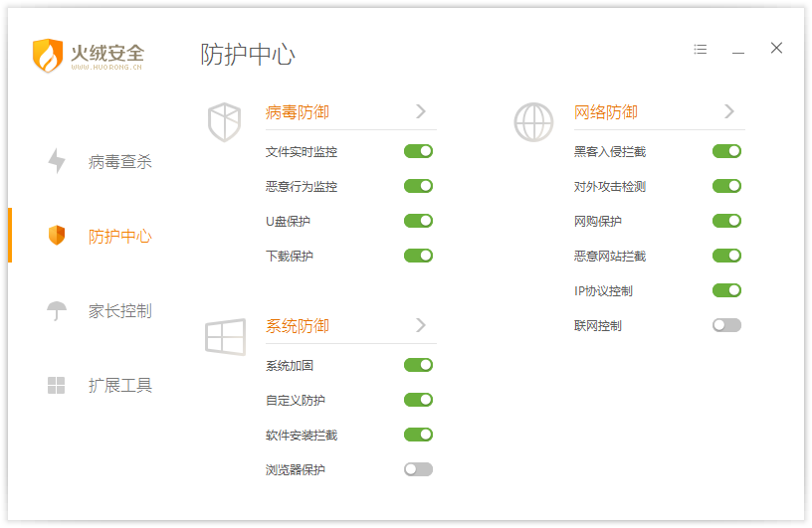Screen dimensions: 812x528
Task: Enable the 浏览器保护 toggle
Action: 418,469
